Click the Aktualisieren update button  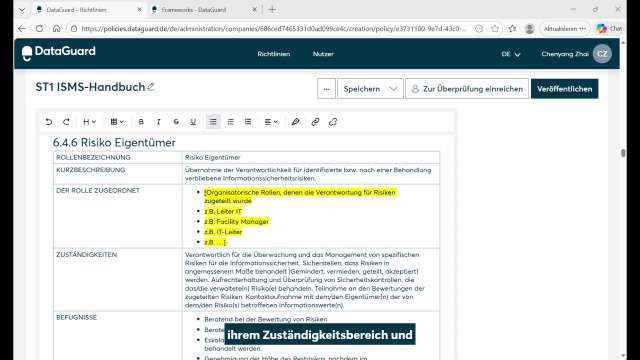point(565,29)
